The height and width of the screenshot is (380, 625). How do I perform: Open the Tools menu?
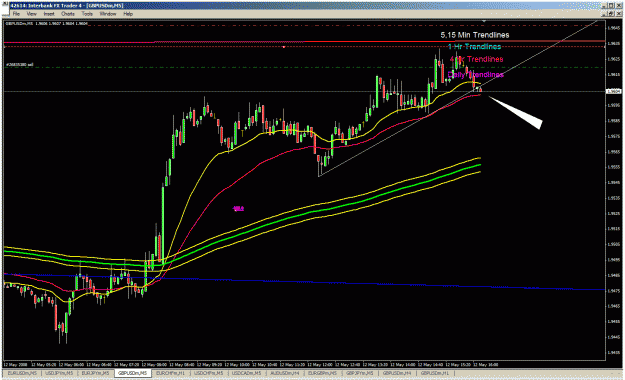pyautogui.click(x=87, y=14)
